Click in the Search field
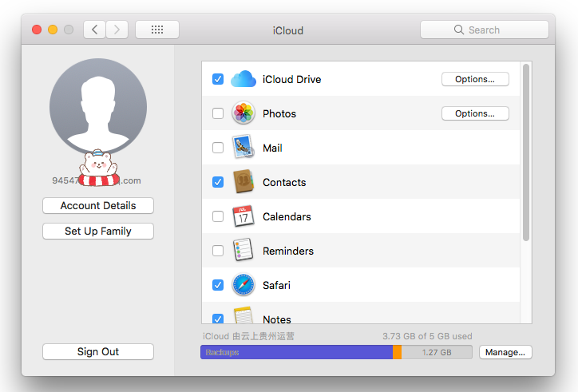Viewport: 578px width, 392px height. pos(485,30)
